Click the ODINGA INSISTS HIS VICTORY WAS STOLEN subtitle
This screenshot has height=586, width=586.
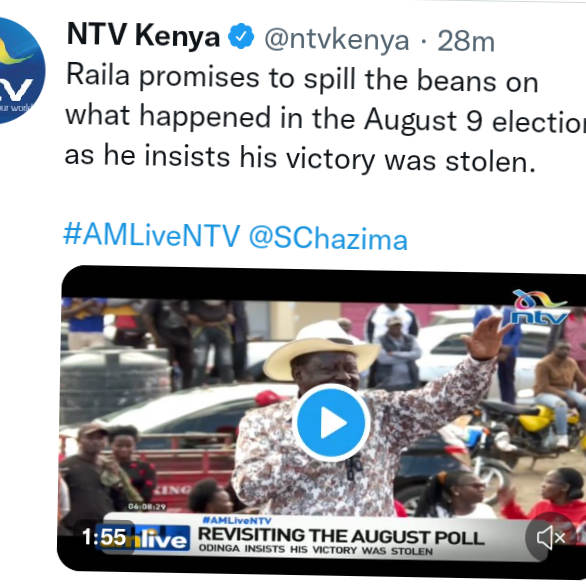click(x=316, y=550)
